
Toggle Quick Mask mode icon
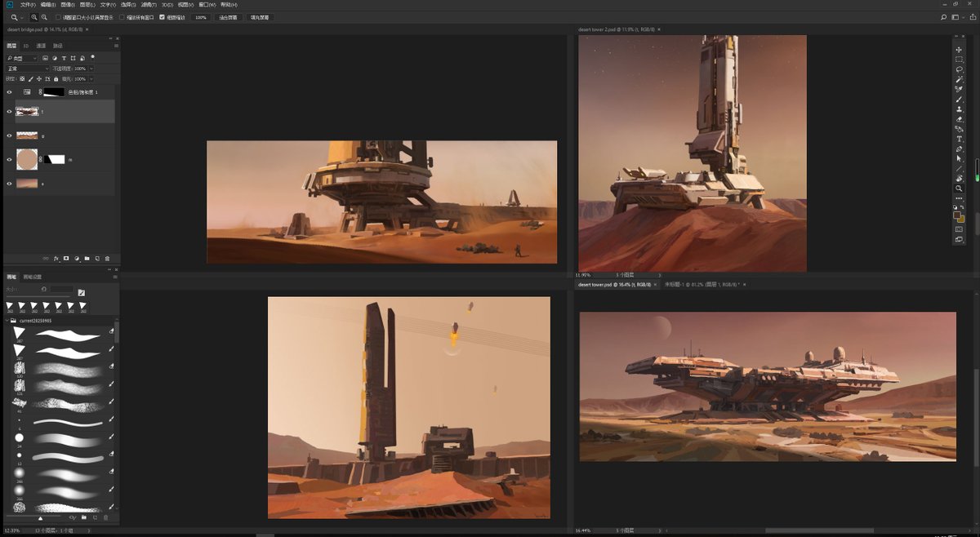pyautogui.click(x=959, y=229)
